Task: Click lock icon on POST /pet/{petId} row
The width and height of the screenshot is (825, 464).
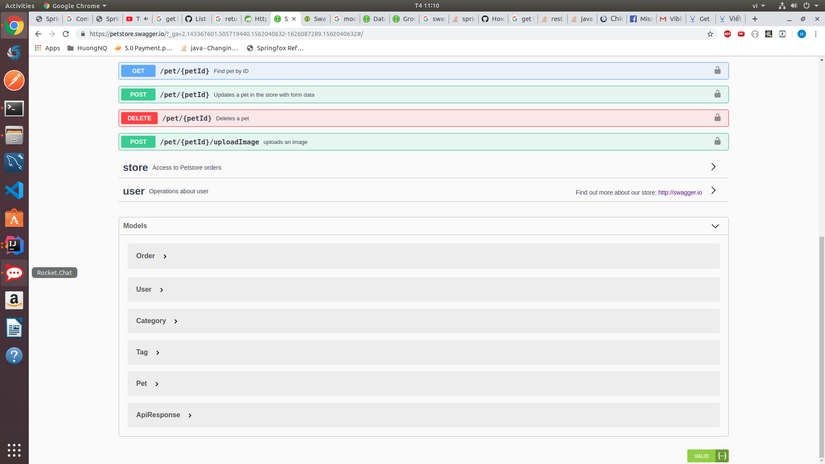Action: click(x=717, y=94)
